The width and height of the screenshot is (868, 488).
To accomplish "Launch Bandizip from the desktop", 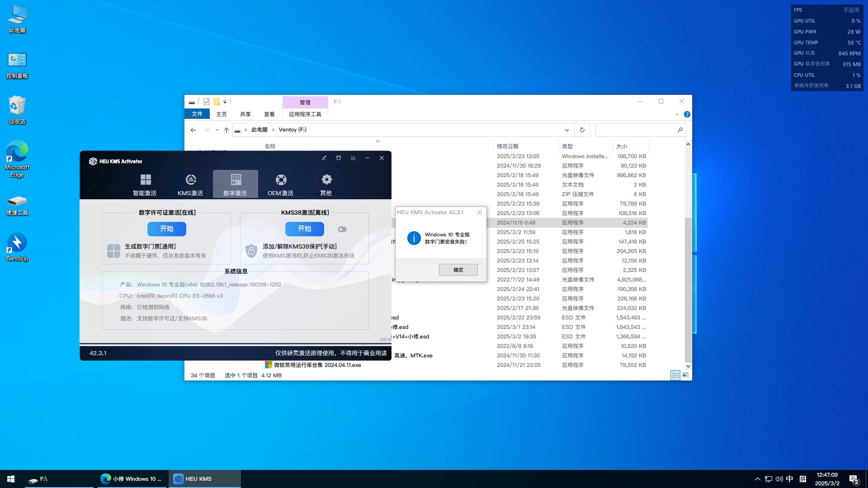I will [x=17, y=247].
